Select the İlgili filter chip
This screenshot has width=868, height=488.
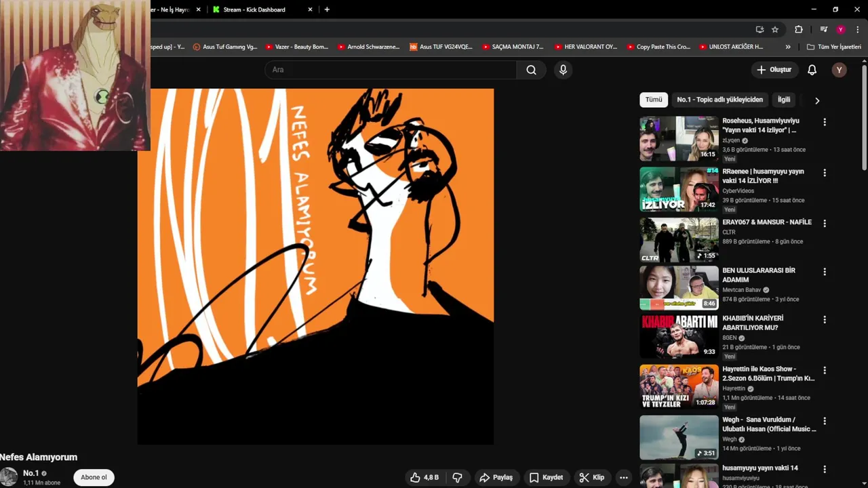784,100
